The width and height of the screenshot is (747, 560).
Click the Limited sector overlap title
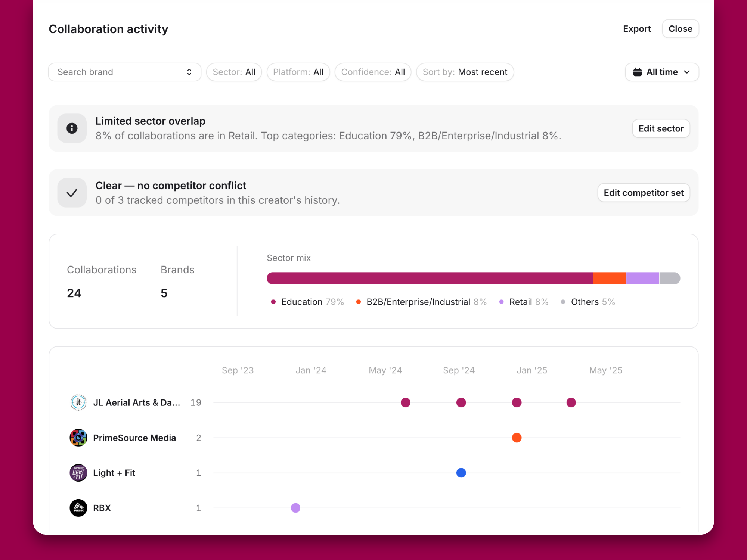coord(150,121)
